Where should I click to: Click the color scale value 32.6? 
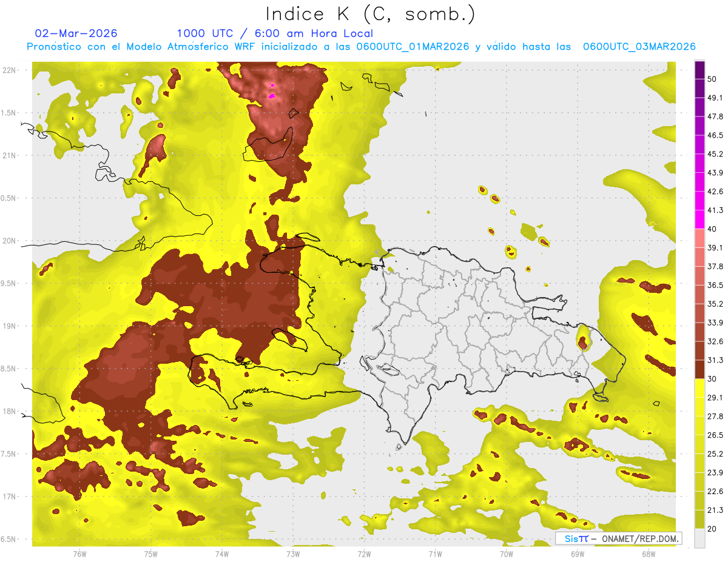pyautogui.click(x=715, y=341)
